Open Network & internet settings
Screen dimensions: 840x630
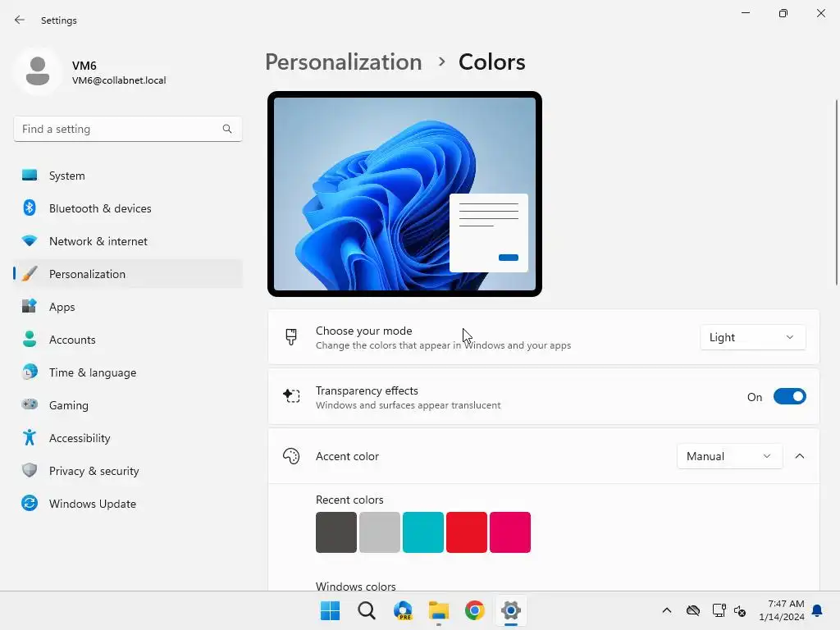[x=128, y=241]
